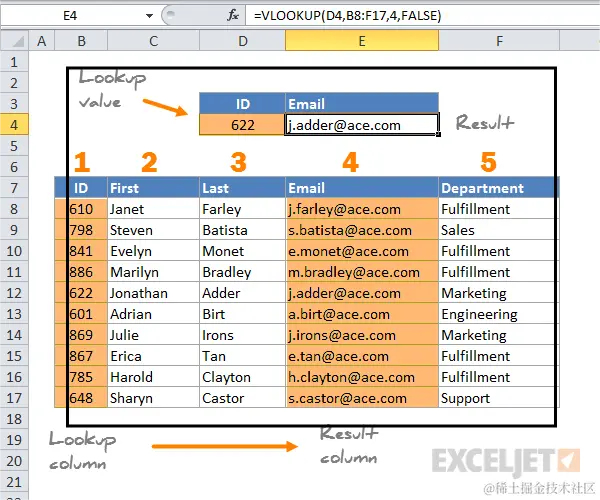Click cell with first name Steven

coord(153,230)
